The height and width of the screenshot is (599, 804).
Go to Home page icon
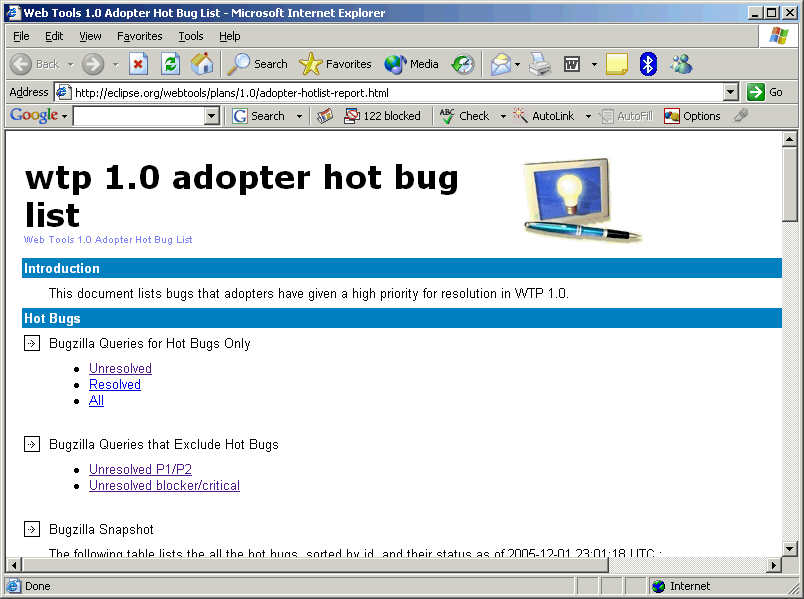tap(202, 64)
